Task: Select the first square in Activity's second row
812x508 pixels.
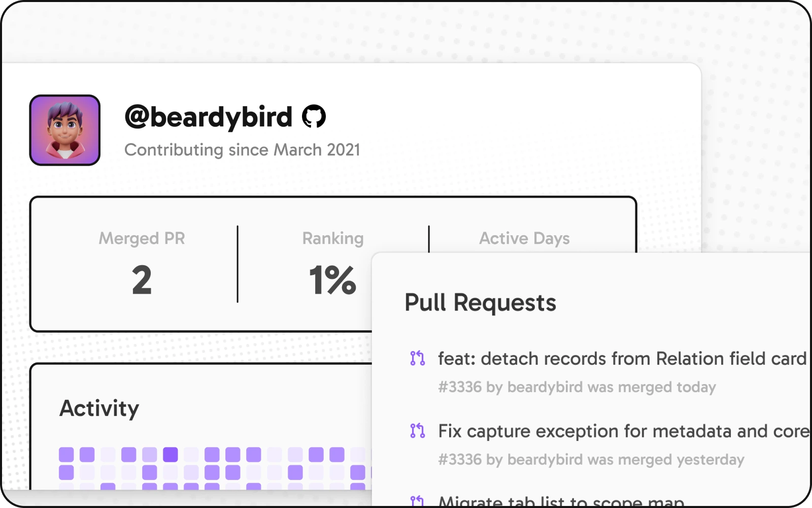Action: click(66, 472)
